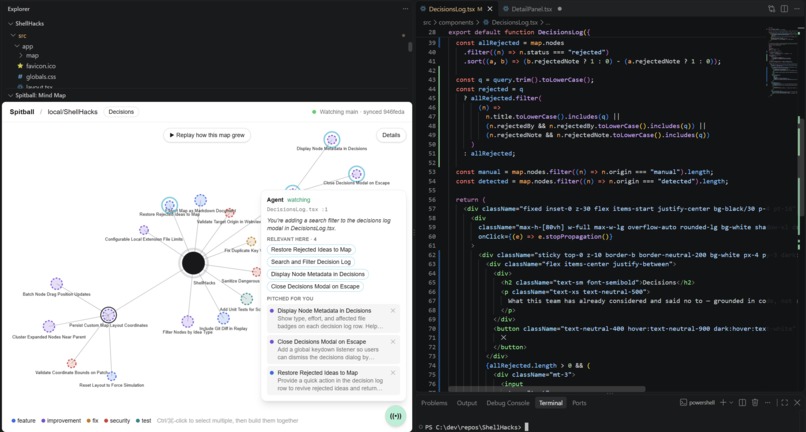The height and width of the screenshot is (432, 806).
Task: Open Explorer panel more actions ellipsis
Action: (406, 9)
